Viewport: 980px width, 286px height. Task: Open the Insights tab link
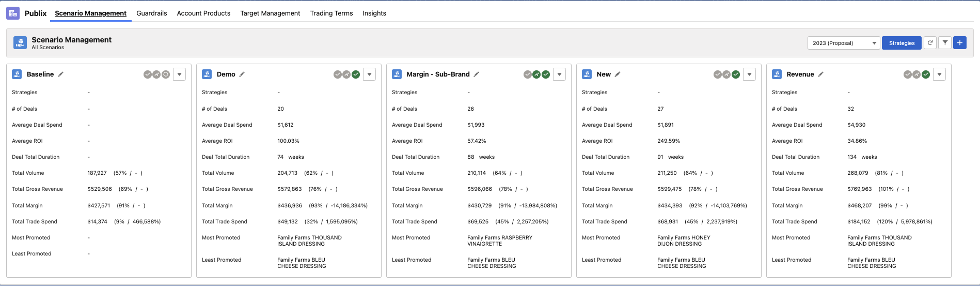[374, 13]
